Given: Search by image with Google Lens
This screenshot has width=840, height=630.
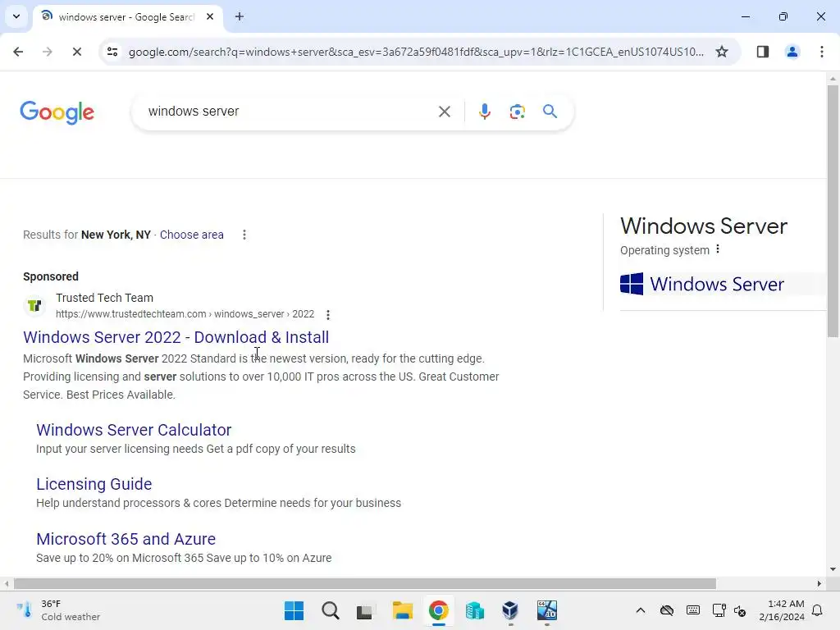Looking at the screenshot, I should point(517,112).
